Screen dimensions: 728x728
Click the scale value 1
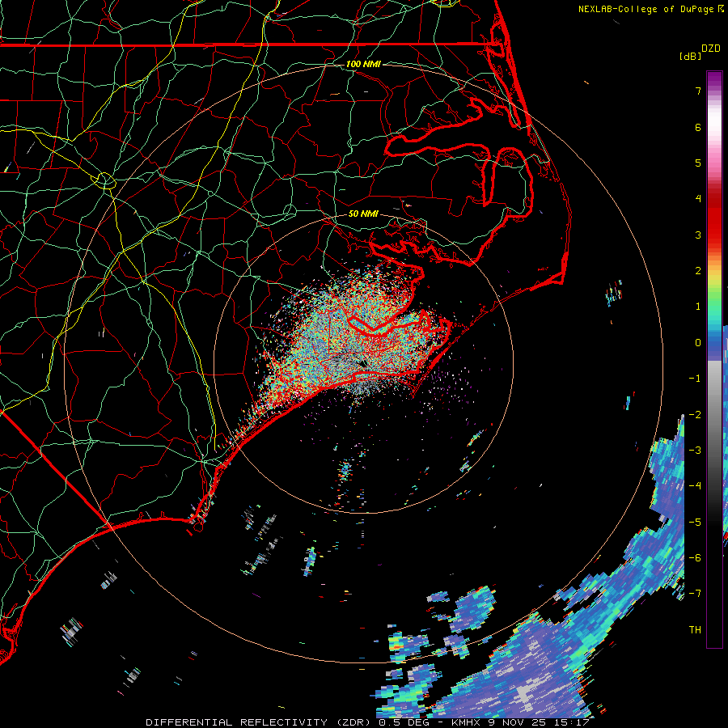698,307
